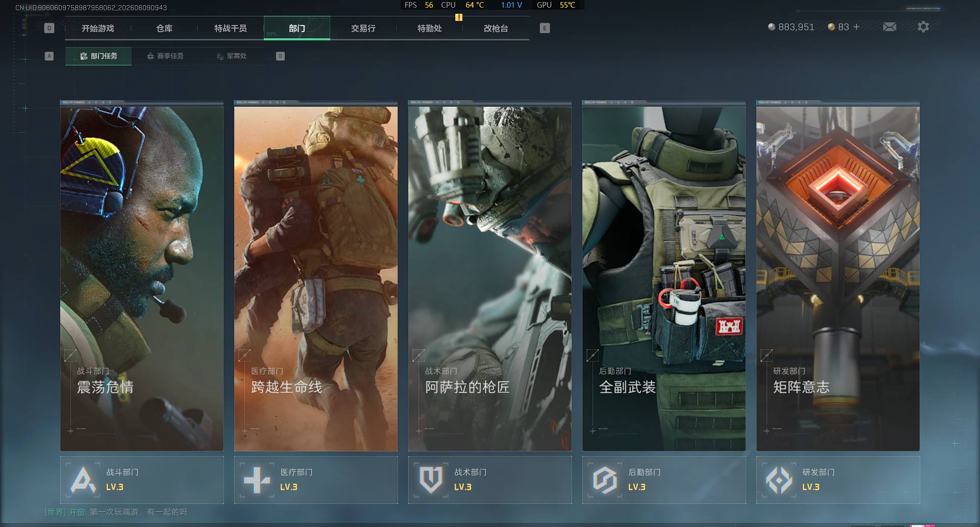The width and height of the screenshot is (980, 527).
Task: Click the A key sub-tab icon
Action: pyautogui.click(x=49, y=56)
